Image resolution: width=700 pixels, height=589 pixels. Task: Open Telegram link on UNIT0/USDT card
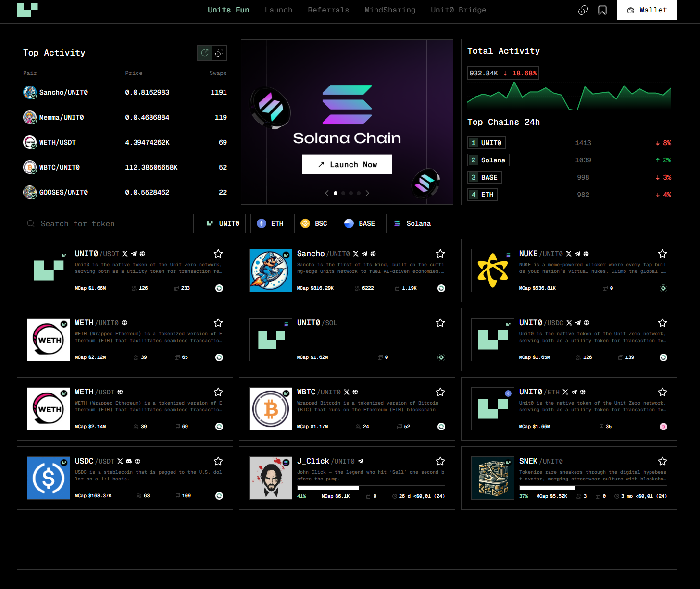tap(134, 254)
